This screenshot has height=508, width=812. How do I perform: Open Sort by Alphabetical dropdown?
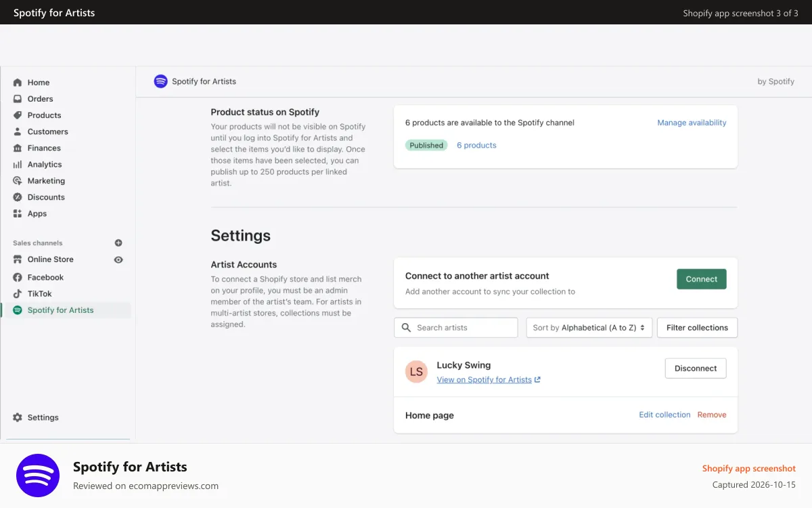coord(589,328)
